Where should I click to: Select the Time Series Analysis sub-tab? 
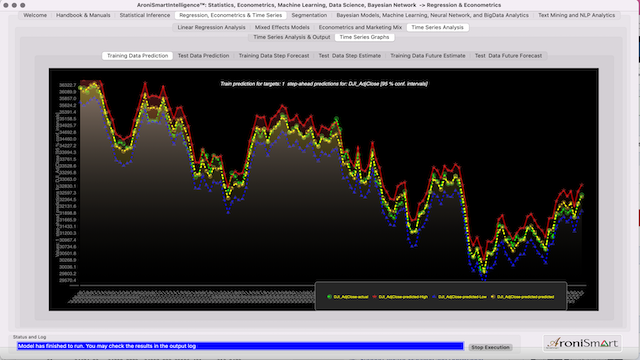pos(438,27)
